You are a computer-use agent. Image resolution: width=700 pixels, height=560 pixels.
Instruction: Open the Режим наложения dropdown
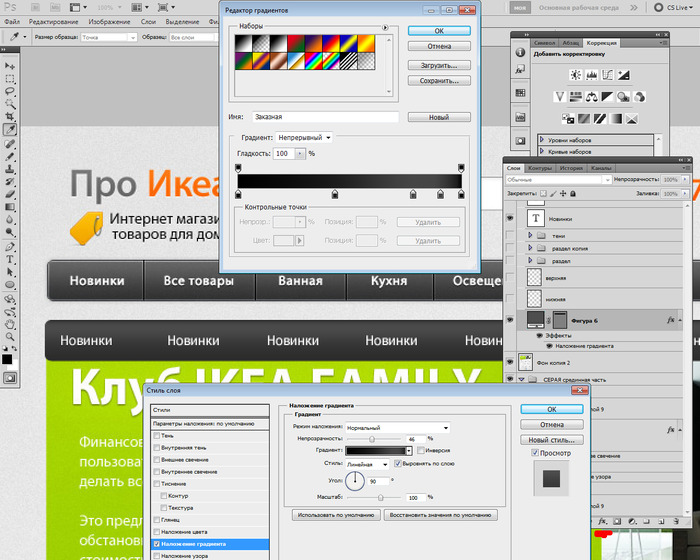(x=397, y=428)
